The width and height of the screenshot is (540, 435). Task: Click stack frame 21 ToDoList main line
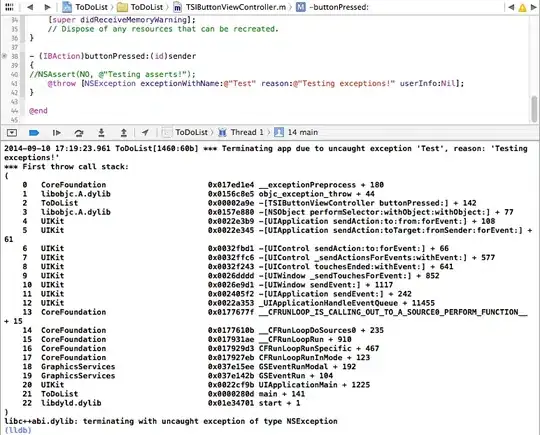[x=164, y=394]
